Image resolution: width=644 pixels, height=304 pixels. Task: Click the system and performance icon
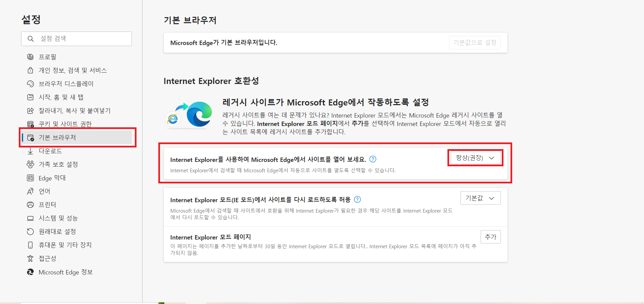coord(30,218)
